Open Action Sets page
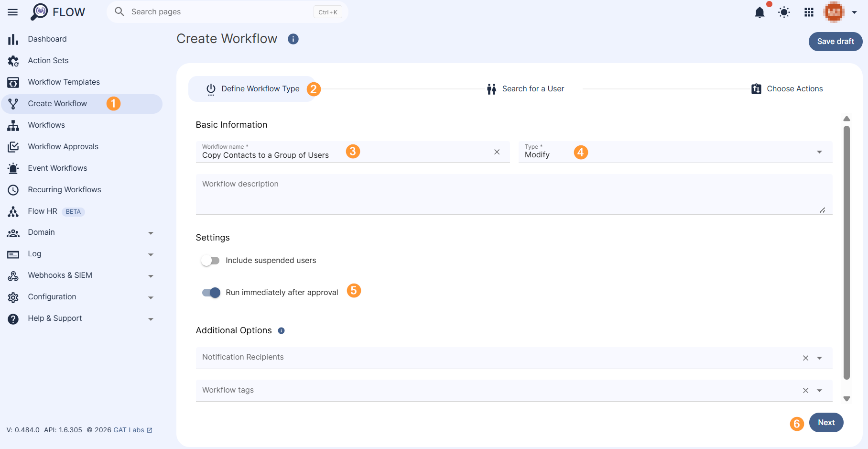The width and height of the screenshot is (868, 449). pos(81,61)
